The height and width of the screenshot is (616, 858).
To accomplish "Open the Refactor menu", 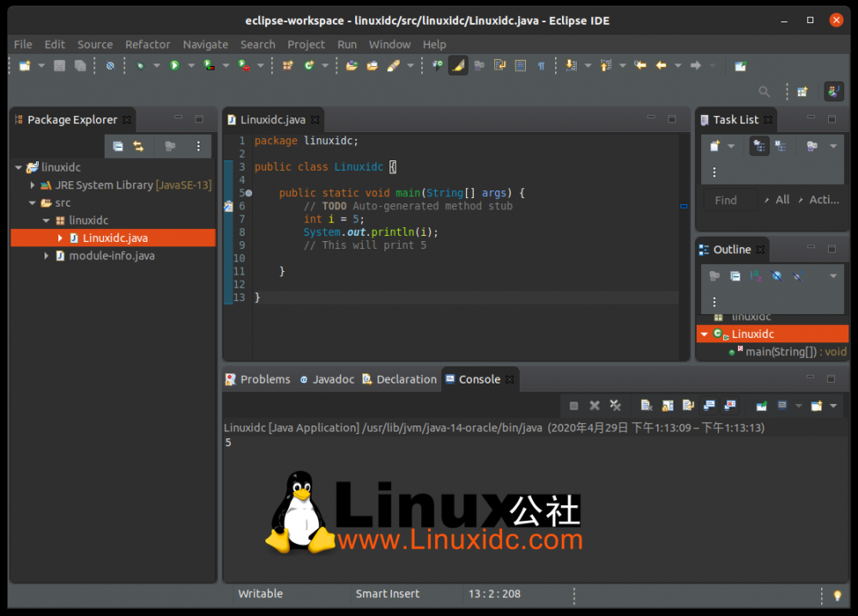I will click(x=148, y=44).
